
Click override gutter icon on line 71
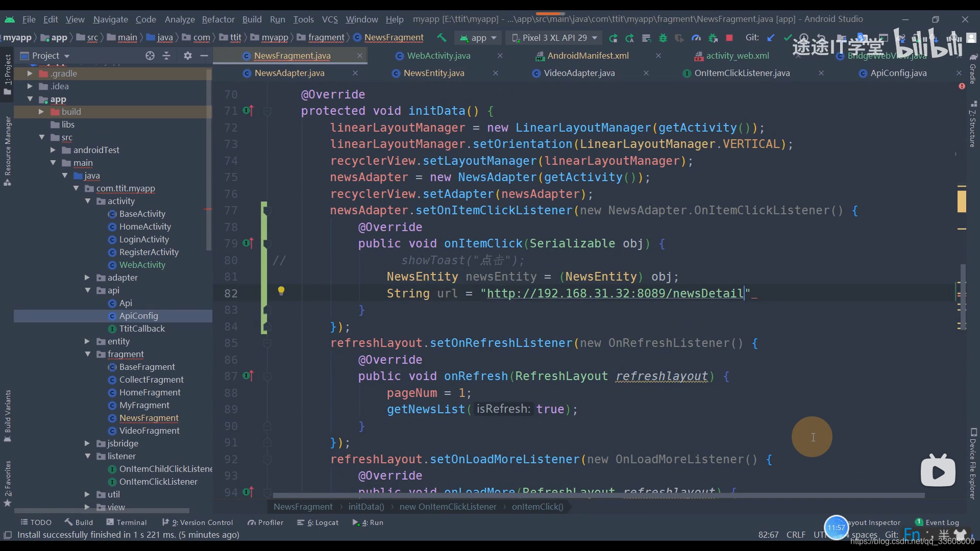click(248, 110)
